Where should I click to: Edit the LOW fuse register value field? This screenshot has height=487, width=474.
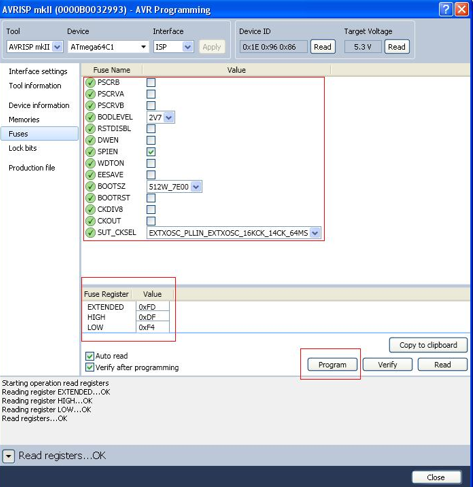click(153, 327)
